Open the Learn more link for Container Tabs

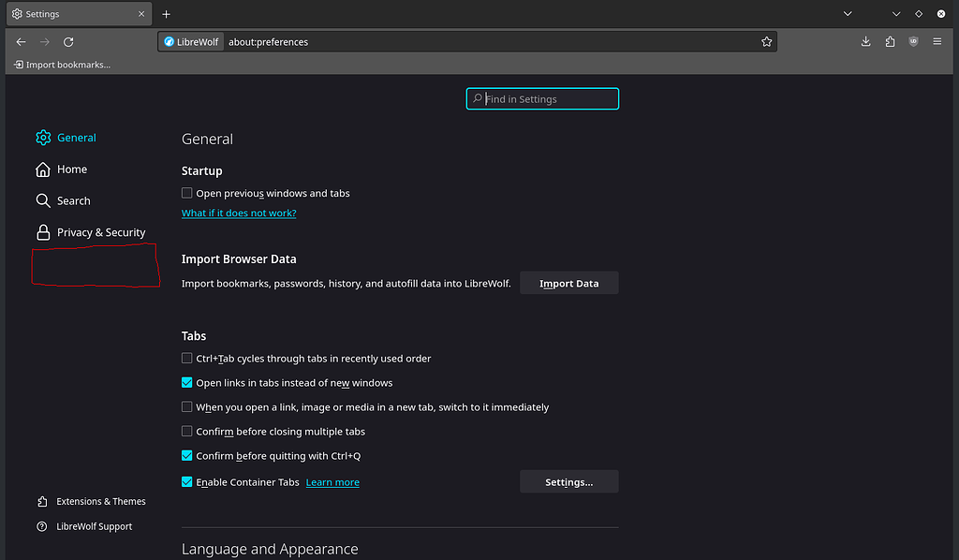pos(332,481)
